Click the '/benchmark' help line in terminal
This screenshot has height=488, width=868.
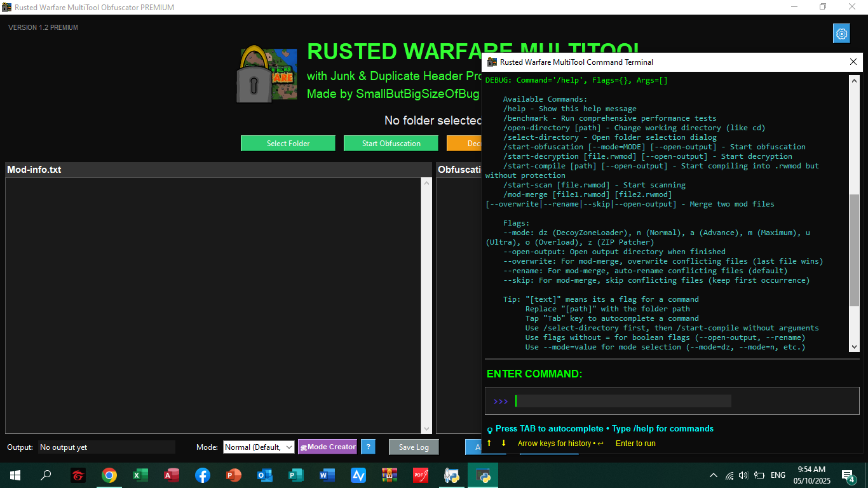pos(609,118)
